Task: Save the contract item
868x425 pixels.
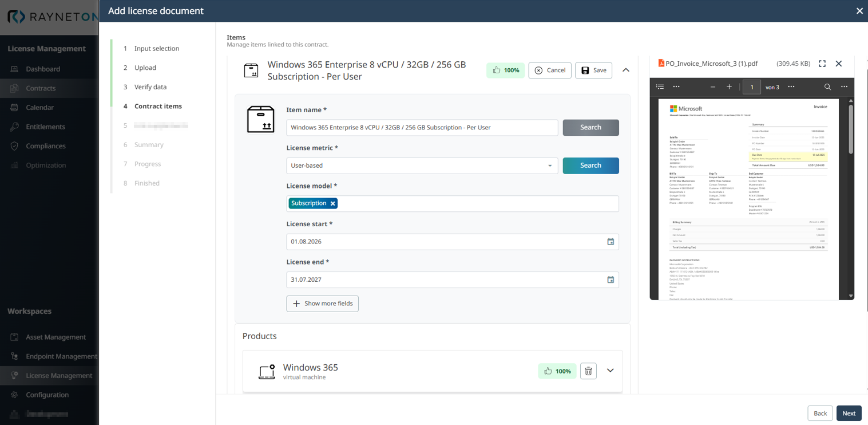Action: pos(593,70)
